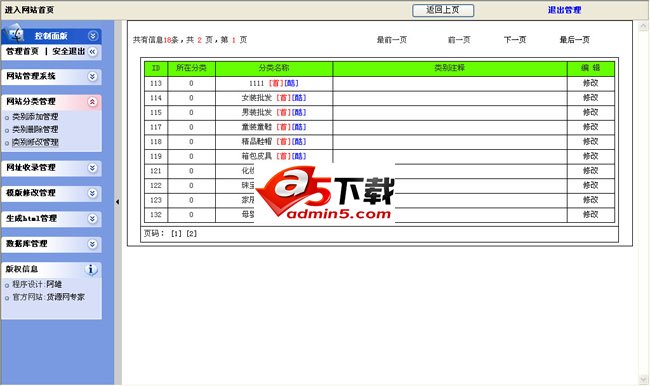Click 所在分类 column header
The image size is (650, 386).
coord(191,68)
